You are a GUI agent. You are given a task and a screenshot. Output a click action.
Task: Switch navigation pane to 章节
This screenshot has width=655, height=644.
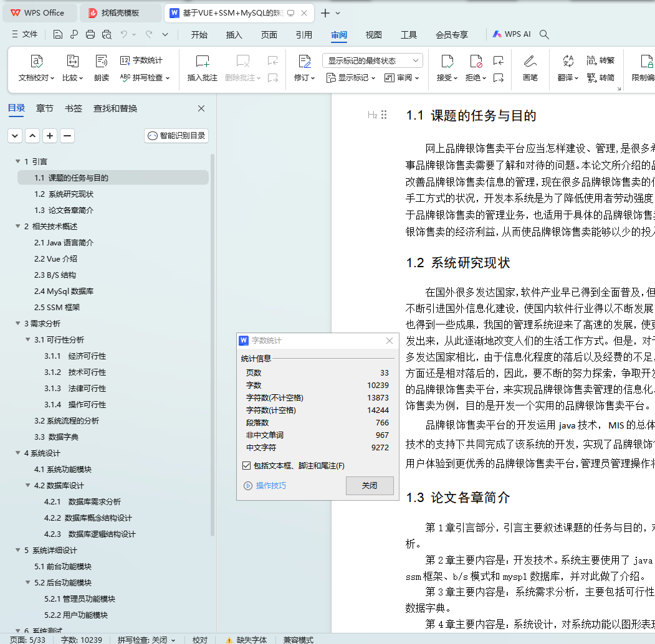(x=44, y=108)
